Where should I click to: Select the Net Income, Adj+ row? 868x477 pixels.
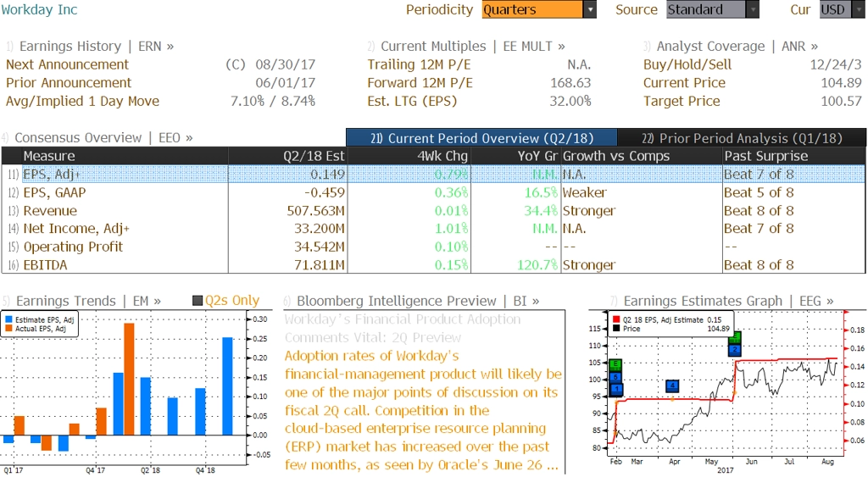pos(433,228)
